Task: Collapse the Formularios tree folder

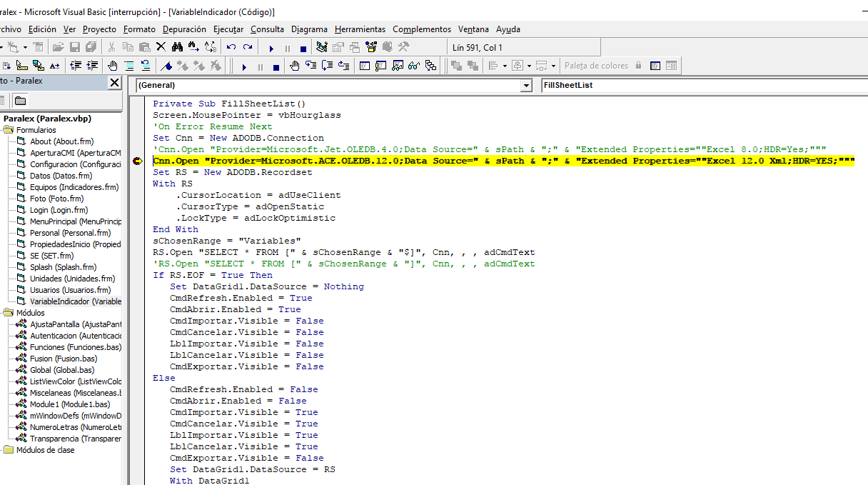Action: pos(9,130)
